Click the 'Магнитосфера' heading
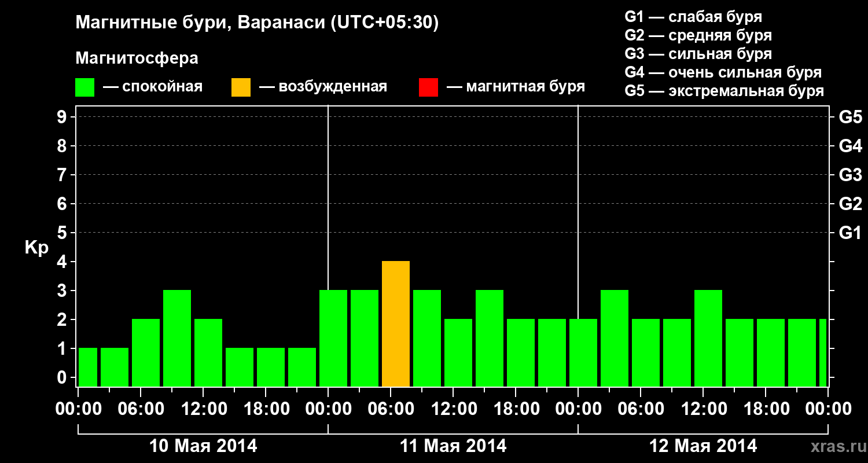This screenshot has width=868, height=463. [x=137, y=58]
